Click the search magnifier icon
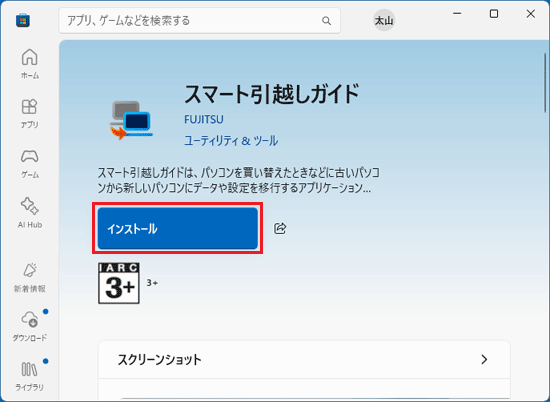 click(x=326, y=21)
